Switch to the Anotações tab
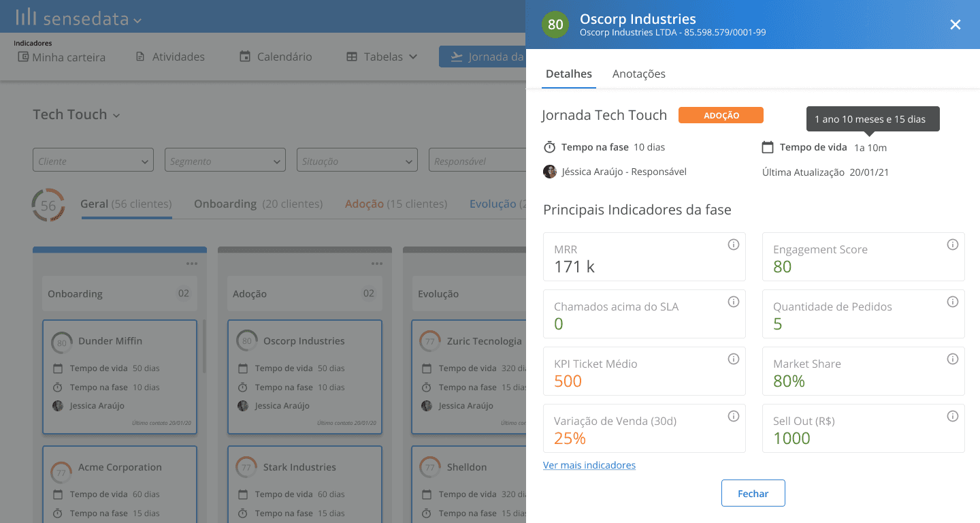The width and height of the screenshot is (980, 523). tap(639, 74)
